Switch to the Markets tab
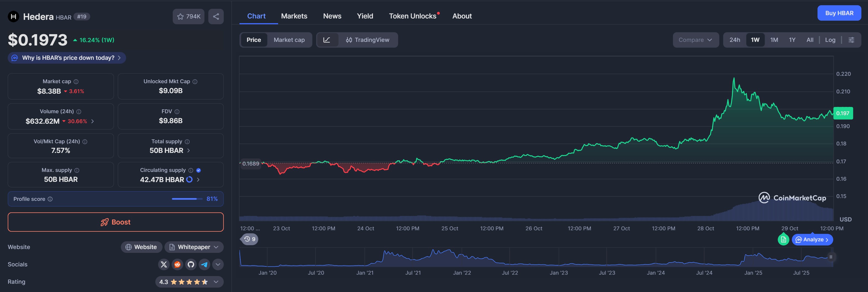The height and width of the screenshot is (292, 868). click(x=294, y=16)
